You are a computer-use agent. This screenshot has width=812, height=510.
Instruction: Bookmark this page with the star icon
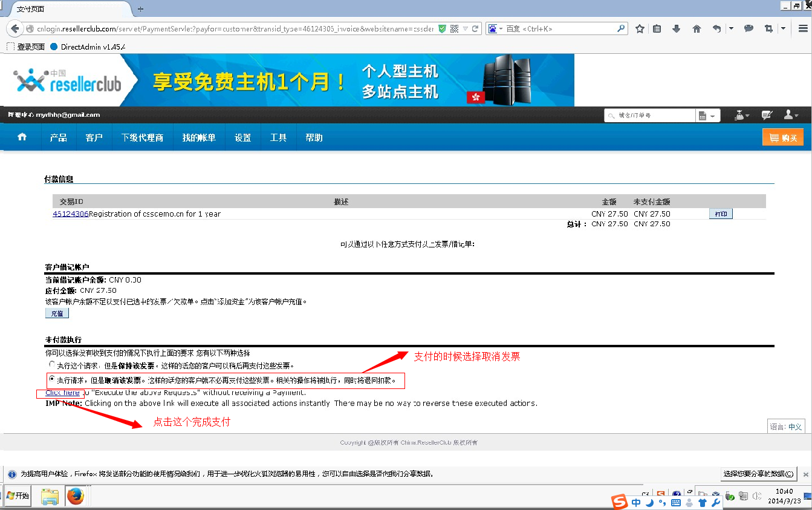click(640, 28)
